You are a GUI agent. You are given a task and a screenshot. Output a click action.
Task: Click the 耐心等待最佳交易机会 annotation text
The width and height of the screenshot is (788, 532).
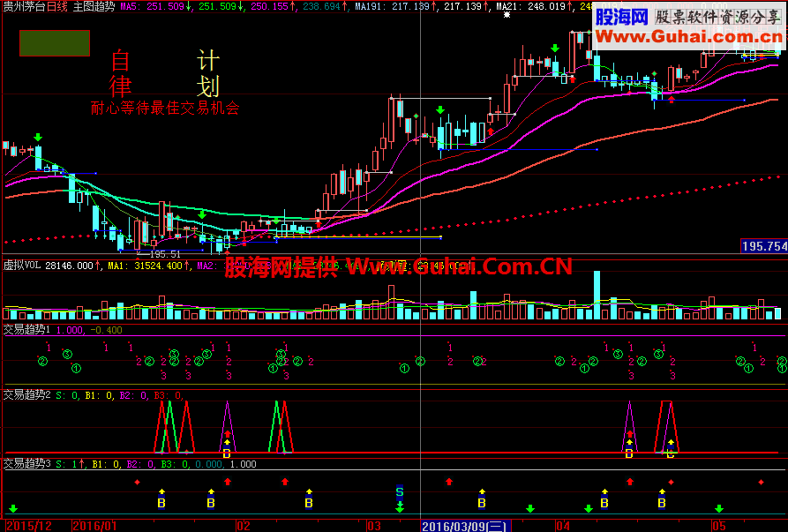tap(165, 108)
